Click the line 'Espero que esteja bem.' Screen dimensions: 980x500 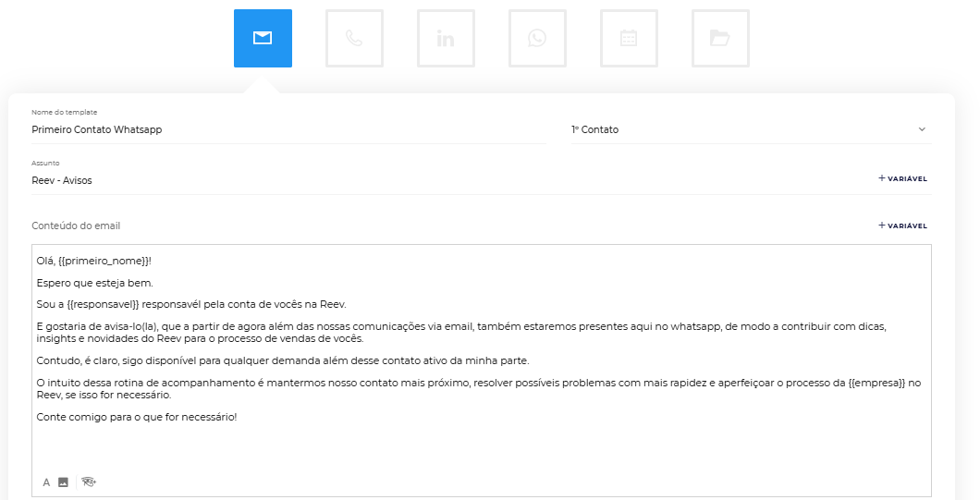pyautogui.click(x=94, y=283)
